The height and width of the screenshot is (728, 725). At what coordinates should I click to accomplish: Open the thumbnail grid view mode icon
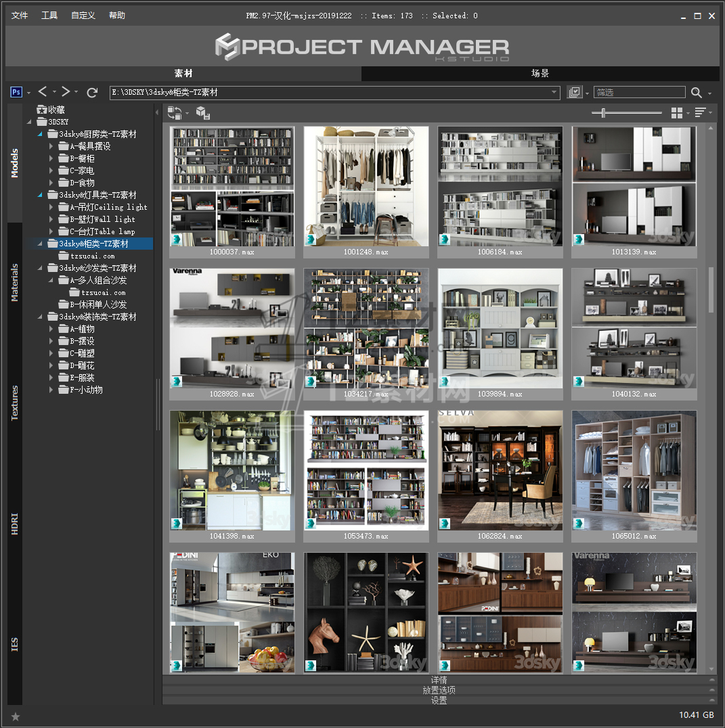point(676,113)
